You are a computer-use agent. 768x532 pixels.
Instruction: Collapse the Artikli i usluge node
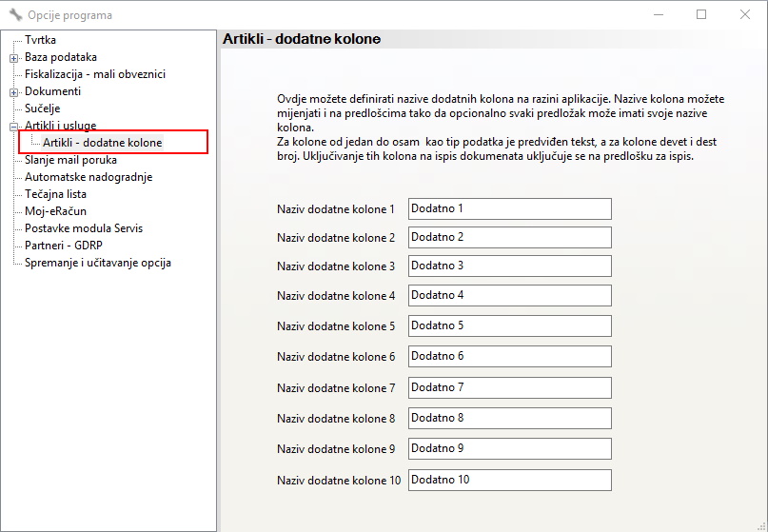(x=13, y=127)
